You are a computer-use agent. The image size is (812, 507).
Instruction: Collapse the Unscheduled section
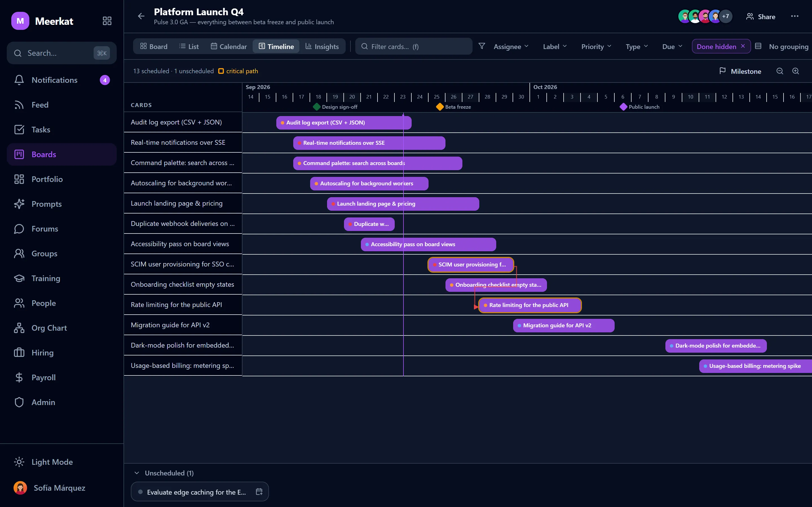[x=136, y=473]
